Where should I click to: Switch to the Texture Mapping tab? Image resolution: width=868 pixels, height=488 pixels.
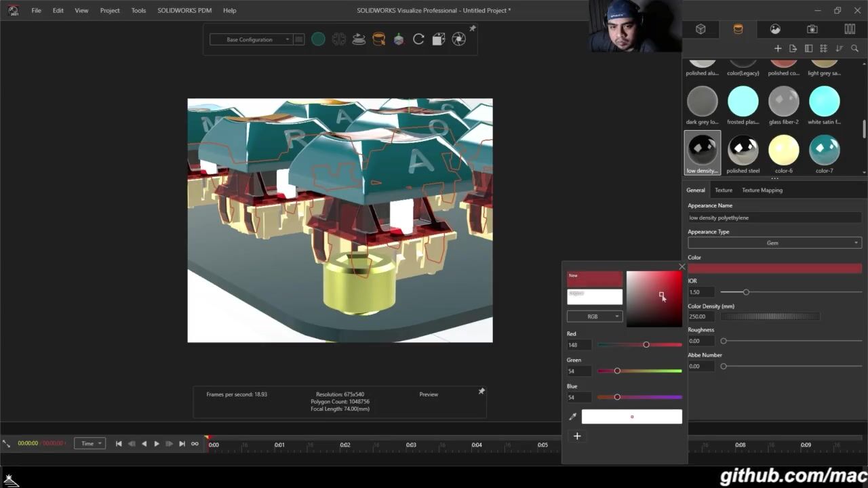762,190
